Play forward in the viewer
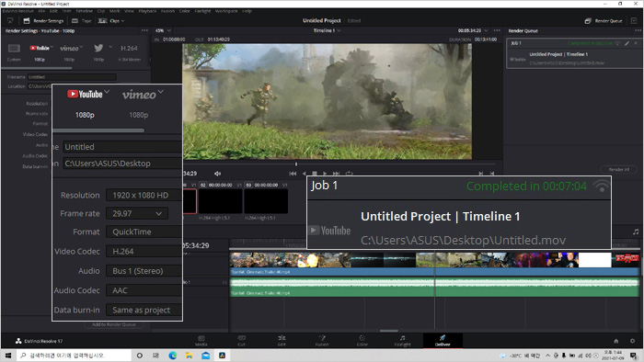 tap(325, 174)
